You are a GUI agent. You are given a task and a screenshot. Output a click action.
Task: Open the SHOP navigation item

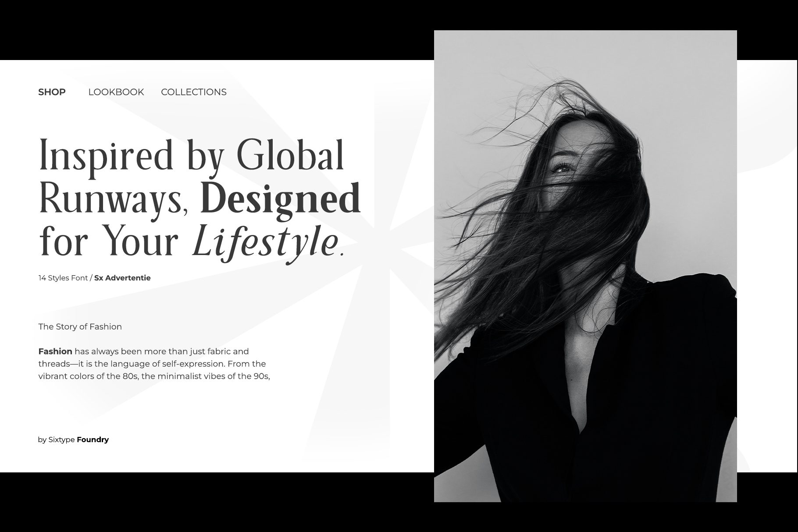(x=52, y=92)
